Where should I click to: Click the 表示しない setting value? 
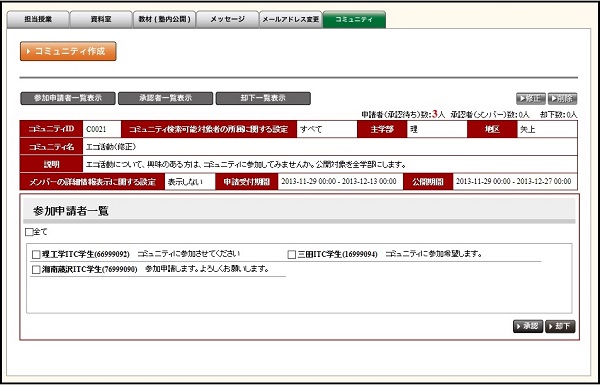coord(185,181)
